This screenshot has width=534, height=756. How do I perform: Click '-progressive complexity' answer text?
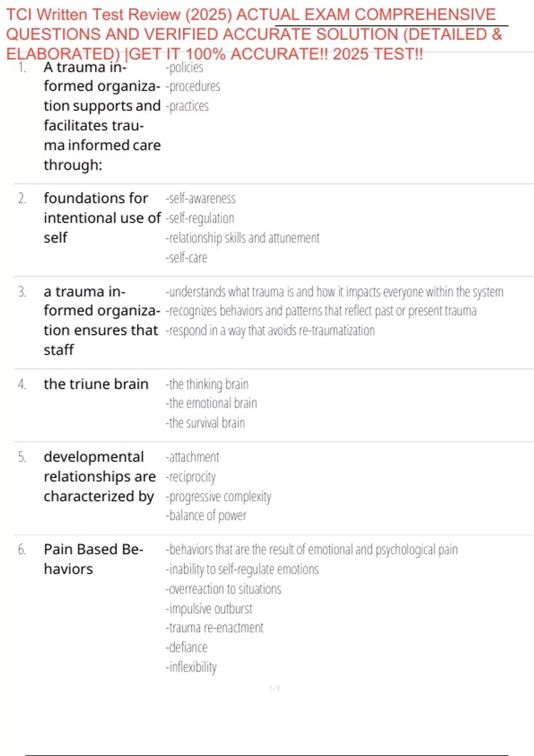(x=218, y=496)
